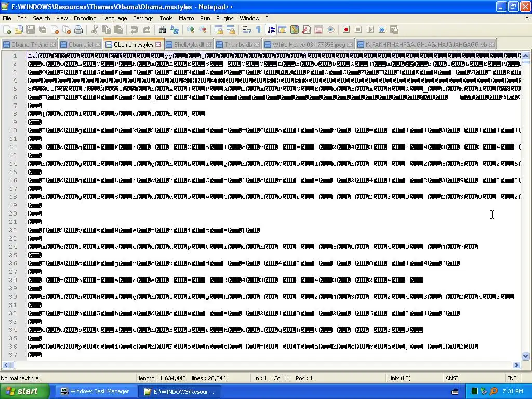Switch to the White-House-03-177353.jpeg tab
Screen dimensions: 532x399
(x=309, y=45)
